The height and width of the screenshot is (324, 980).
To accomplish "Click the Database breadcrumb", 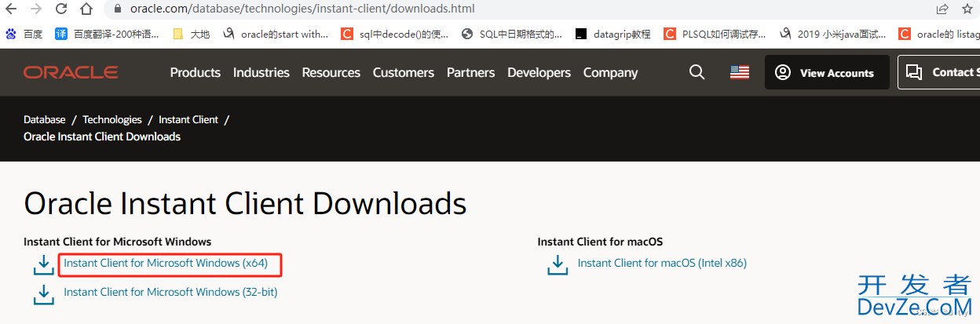I will (45, 119).
